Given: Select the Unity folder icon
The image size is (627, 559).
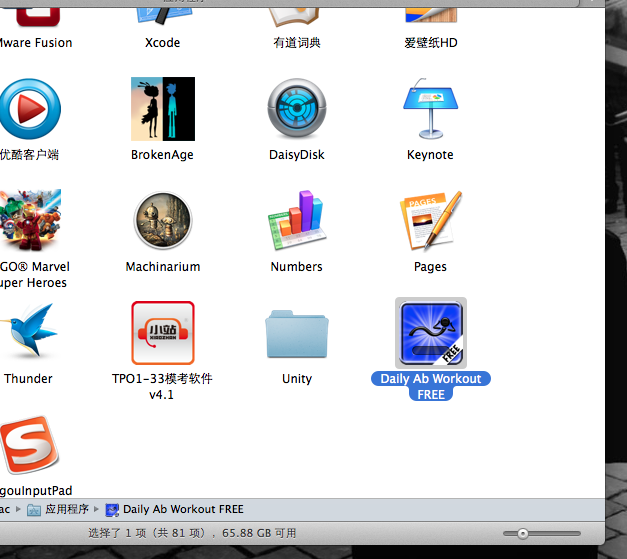Looking at the screenshot, I should (x=297, y=334).
